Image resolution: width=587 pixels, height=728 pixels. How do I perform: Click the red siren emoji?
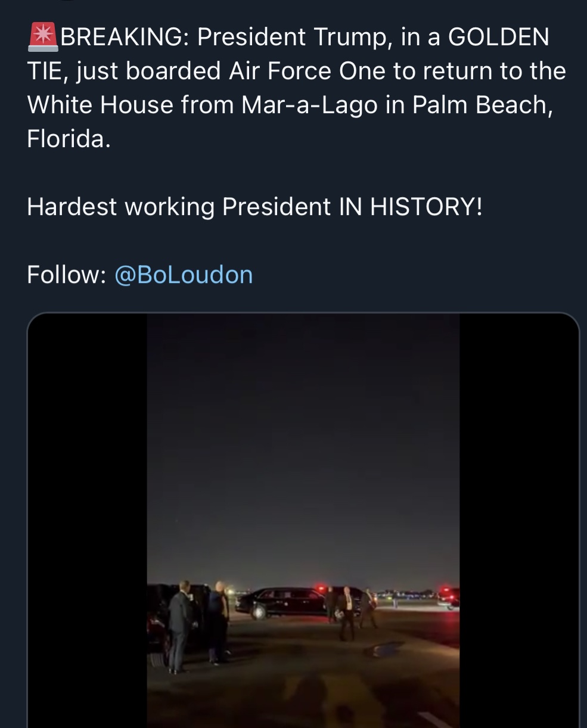click(42, 36)
